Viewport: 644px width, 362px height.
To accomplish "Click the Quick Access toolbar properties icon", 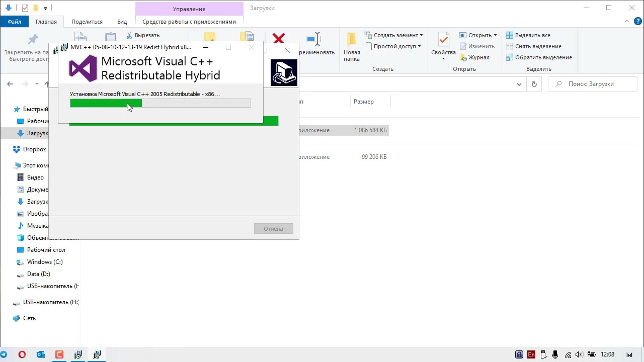I will (25, 8).
